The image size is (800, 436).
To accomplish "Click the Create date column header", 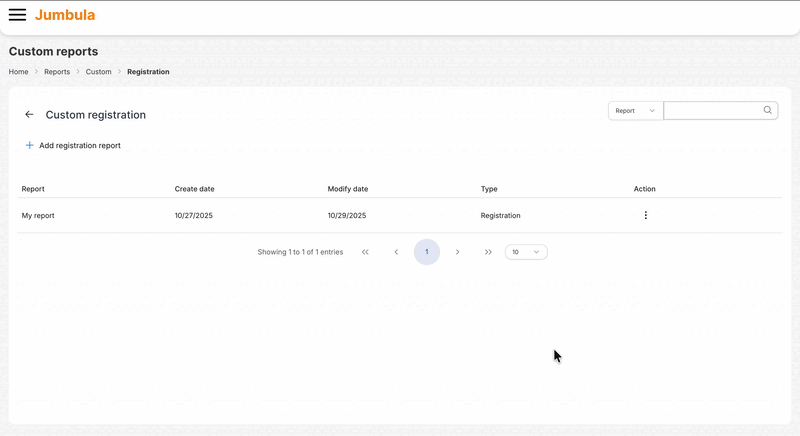I will 194,189.
